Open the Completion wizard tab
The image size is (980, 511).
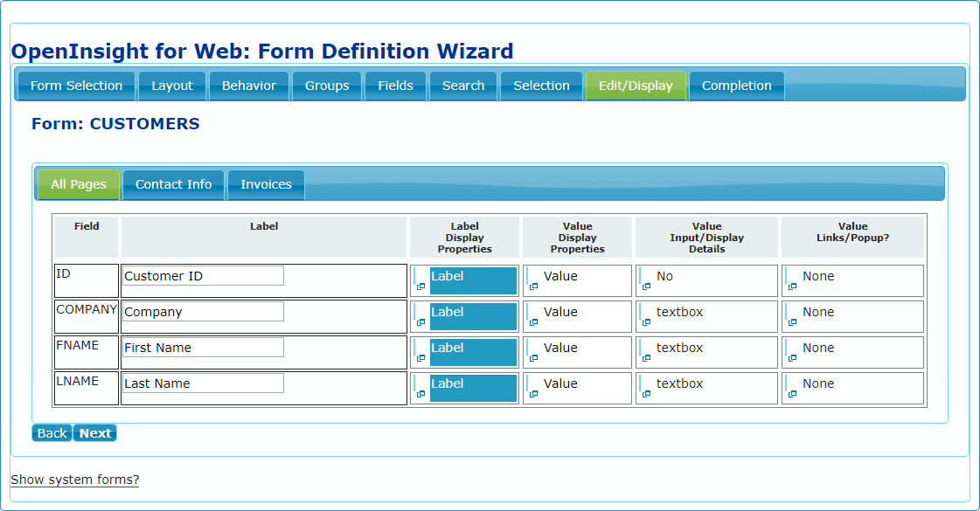736,86
